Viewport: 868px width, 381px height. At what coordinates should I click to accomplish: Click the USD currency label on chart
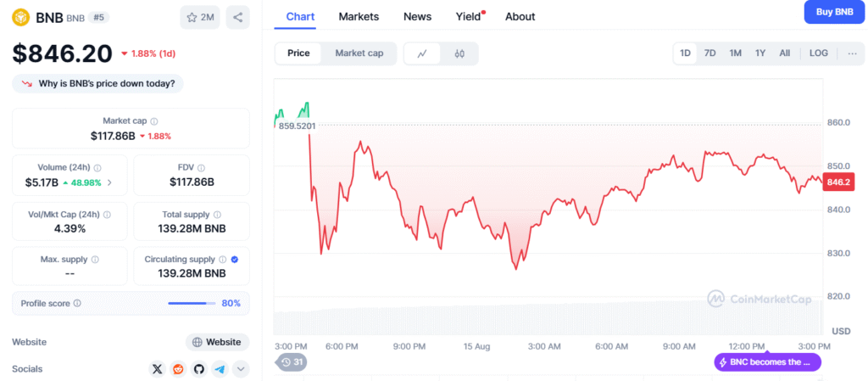tap(841, 331)
